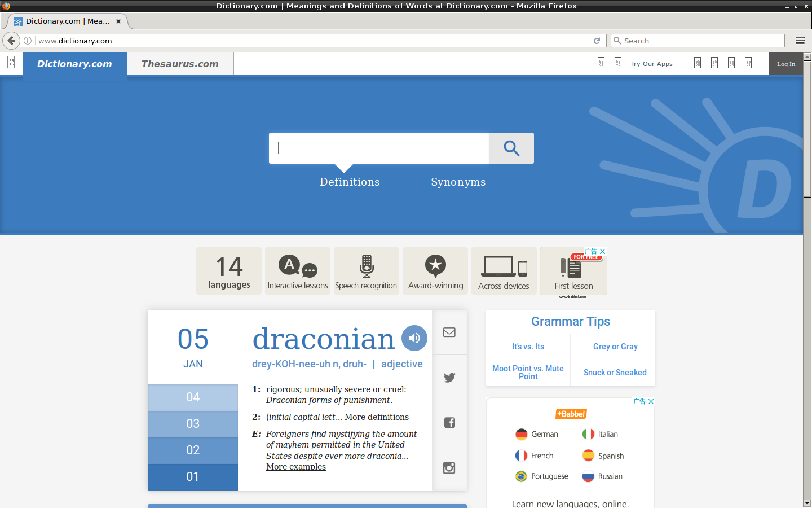Share word of the day on Facebook
This screenshot has width=812, height=508.
(449, 423)
